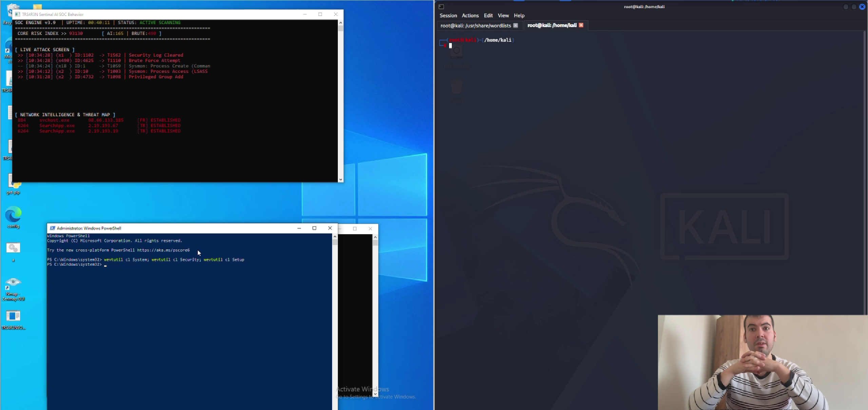Click the Kali terminal window icon
The image size is (868, 410).
(441, 7)
